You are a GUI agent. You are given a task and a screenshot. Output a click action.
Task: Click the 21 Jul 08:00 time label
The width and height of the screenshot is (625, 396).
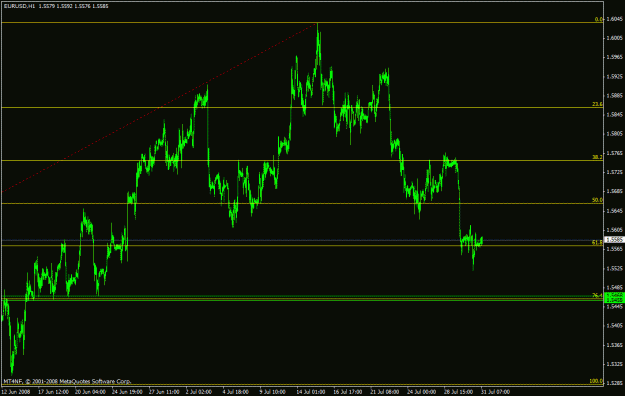click(x=386, y=392)
